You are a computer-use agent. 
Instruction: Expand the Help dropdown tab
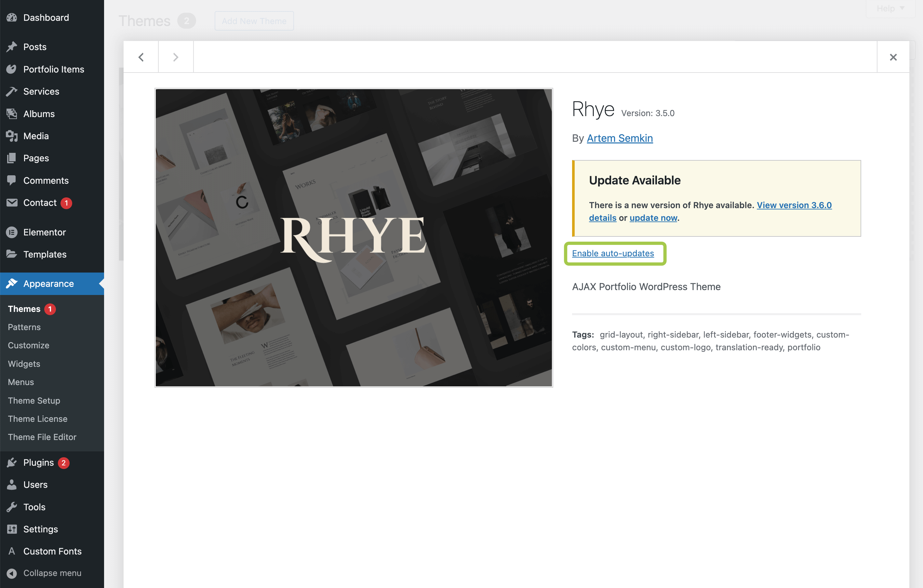pyautogui.click(x=890, y=8)
